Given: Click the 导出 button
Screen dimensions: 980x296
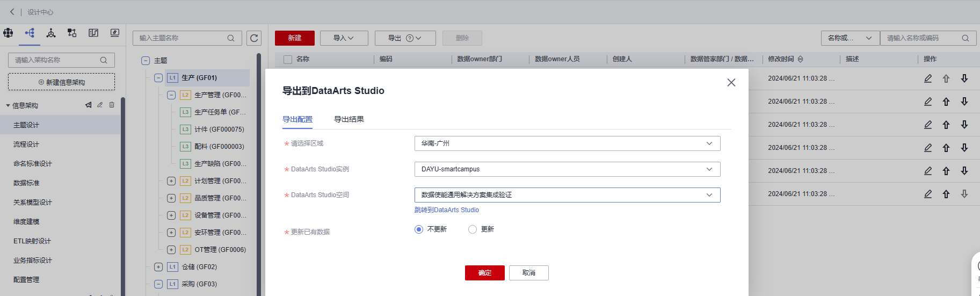Looking at the screenshot, I should pos(405,38).
